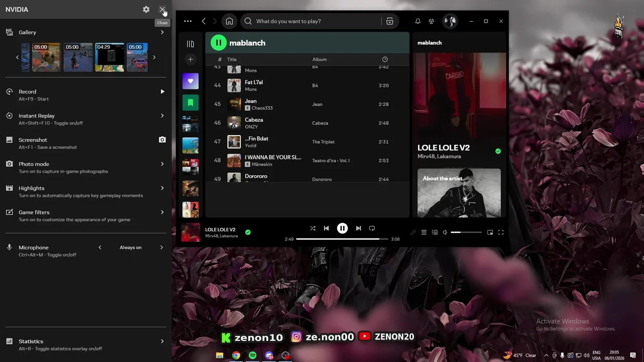The image size is (644, 362).
Task: Mute the Spotify volume
Action: pos(445,232)
